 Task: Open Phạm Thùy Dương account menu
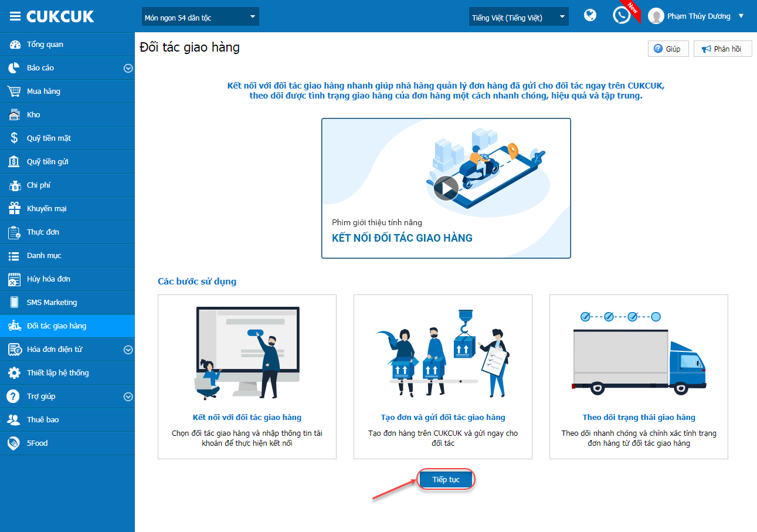click(697, 16)
